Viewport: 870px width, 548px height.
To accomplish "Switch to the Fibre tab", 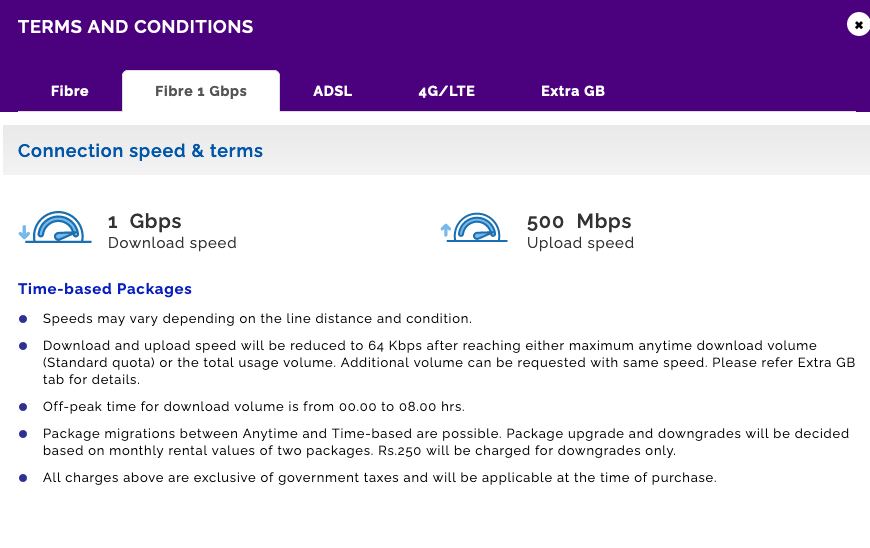I will pos(69,91).
